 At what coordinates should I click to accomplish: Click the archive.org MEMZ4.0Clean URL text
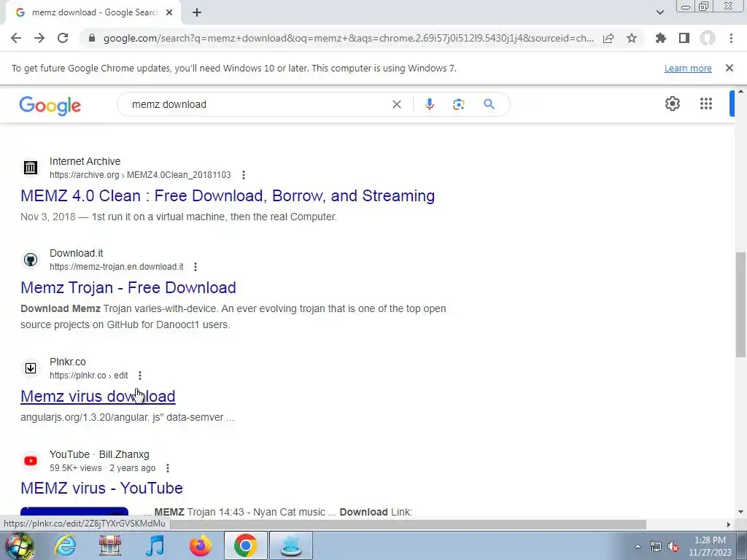140,175
